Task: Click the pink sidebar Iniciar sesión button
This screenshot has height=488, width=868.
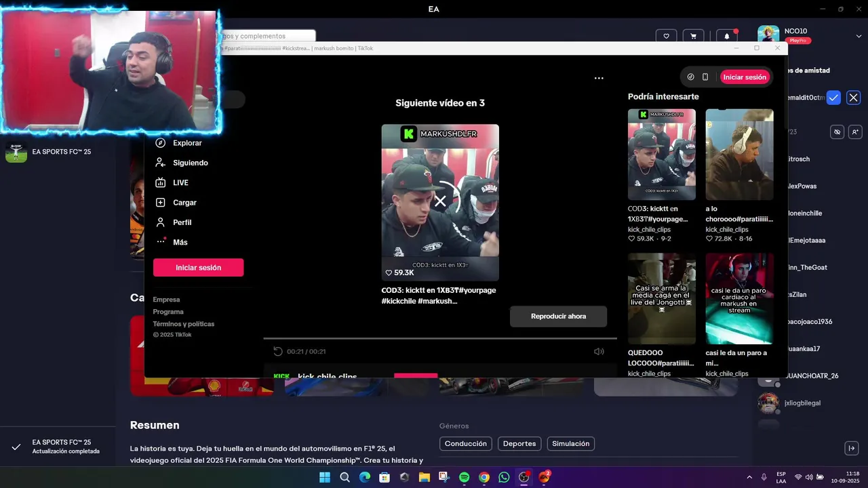Action: coord(198,268)
